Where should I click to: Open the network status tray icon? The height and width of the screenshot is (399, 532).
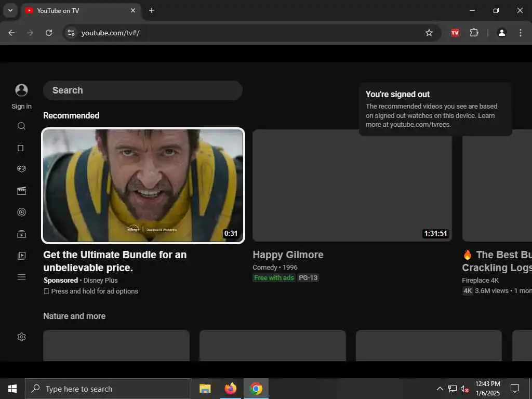click(x=453, y=389)
